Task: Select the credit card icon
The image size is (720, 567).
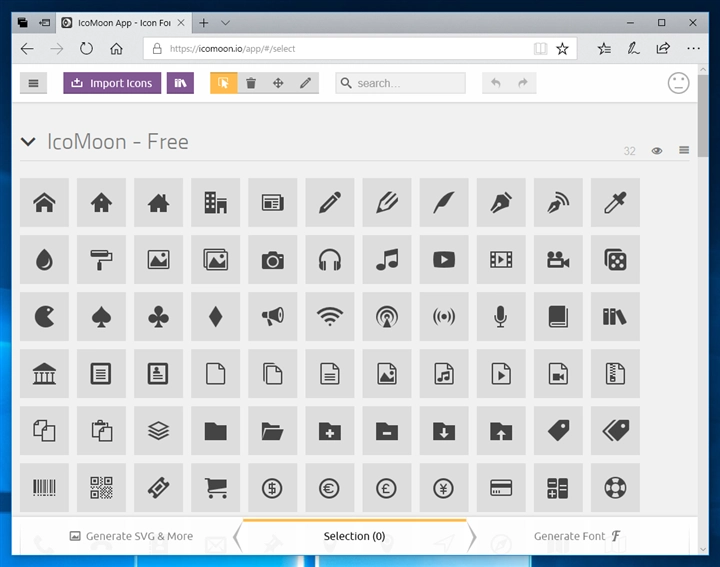Action: pos(501,488)
